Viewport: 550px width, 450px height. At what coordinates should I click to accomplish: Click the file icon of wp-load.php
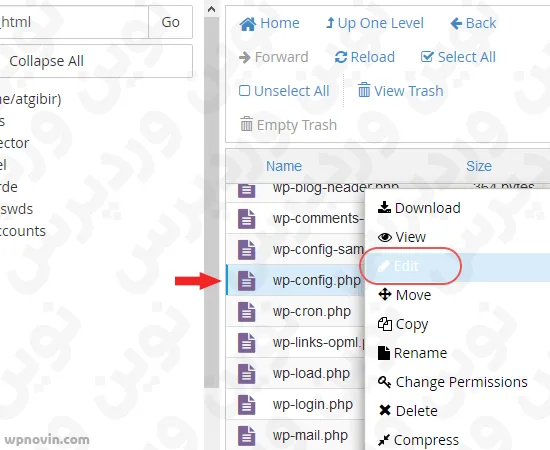click(247, 374)
